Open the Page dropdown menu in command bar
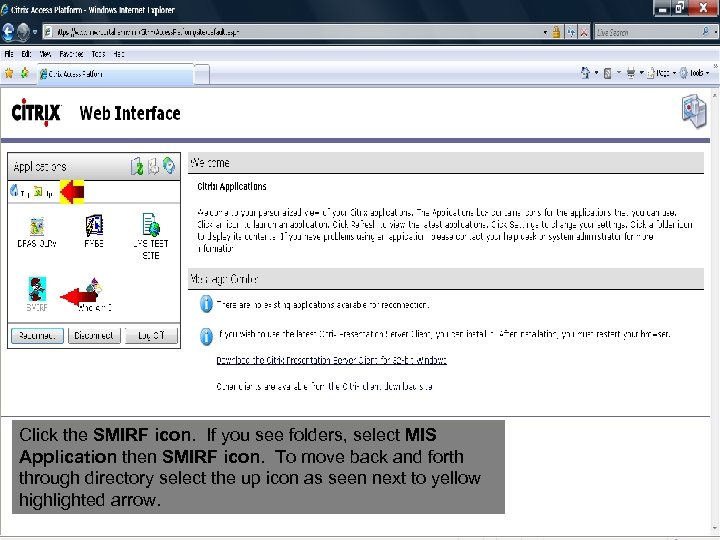720x540 pixels. (662, 73)
